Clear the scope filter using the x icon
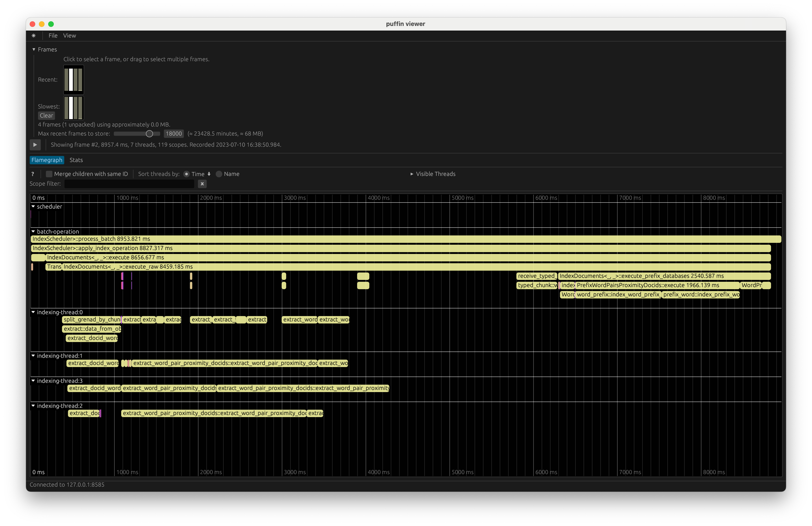 click(x=202, y=184)
